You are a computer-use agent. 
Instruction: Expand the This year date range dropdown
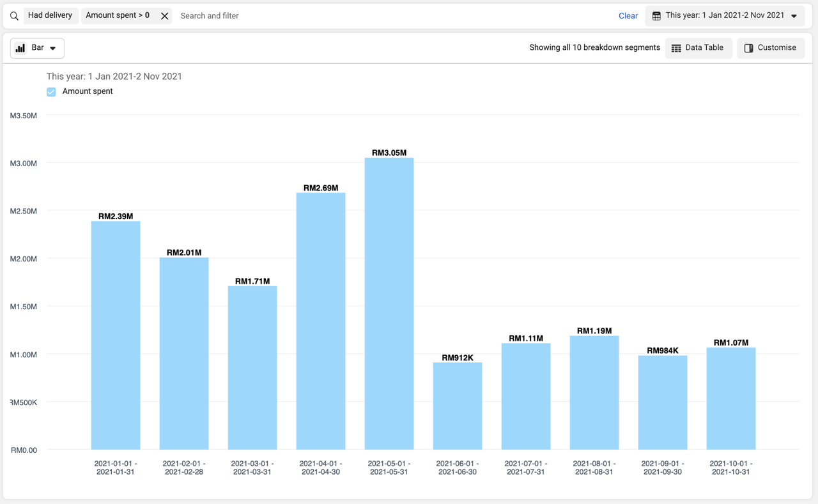click(x=725, y=16)
